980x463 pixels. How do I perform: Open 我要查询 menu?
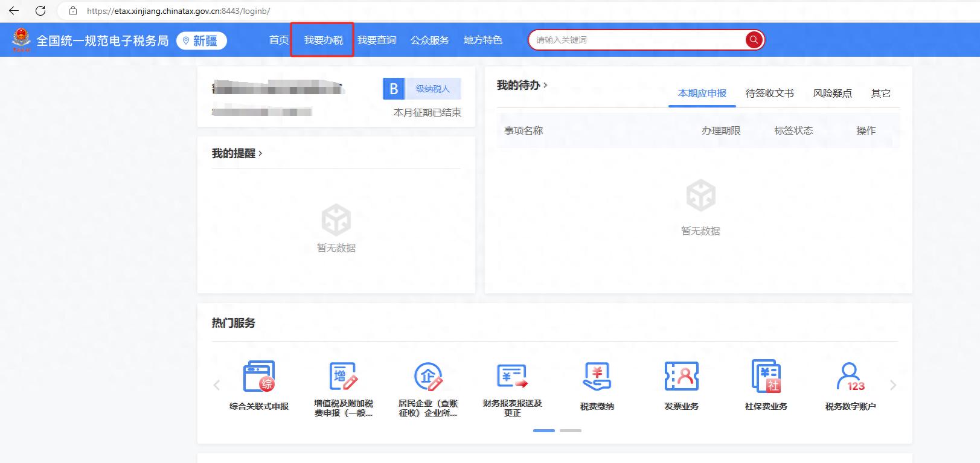[x=377, y=40]
